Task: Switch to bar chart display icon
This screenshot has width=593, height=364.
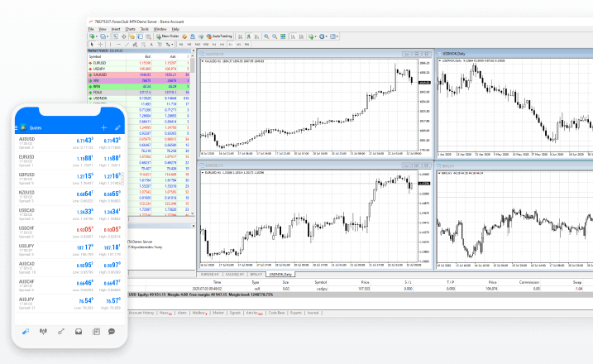Action: [x=240, y=36]
